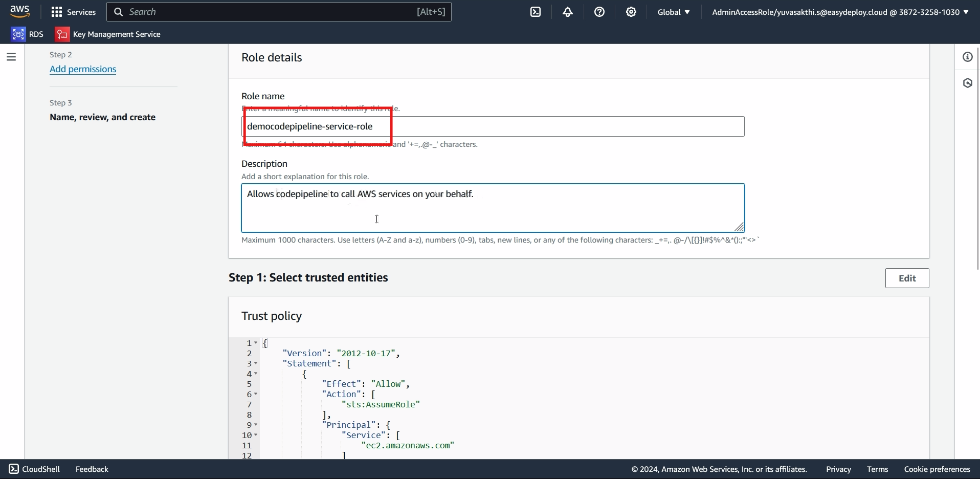Viewport: 980px width, 479px height.
Task: Open the help question mark icon
Action: point(599,12)
